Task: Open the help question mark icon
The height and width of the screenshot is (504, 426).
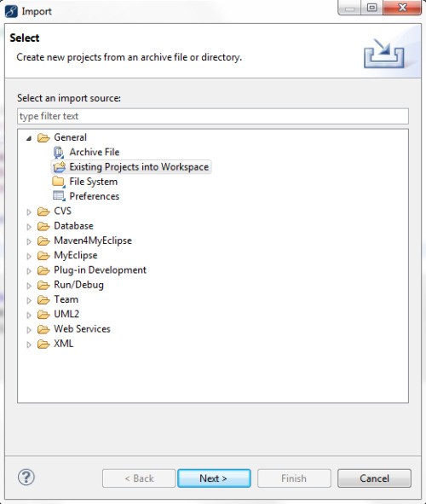Action: click(26, 478)
